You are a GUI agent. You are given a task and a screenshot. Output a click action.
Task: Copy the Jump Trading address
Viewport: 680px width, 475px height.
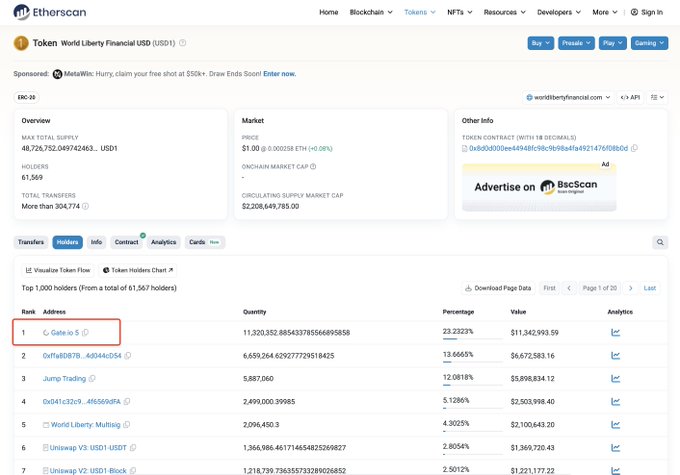click(x=93, y=378)
